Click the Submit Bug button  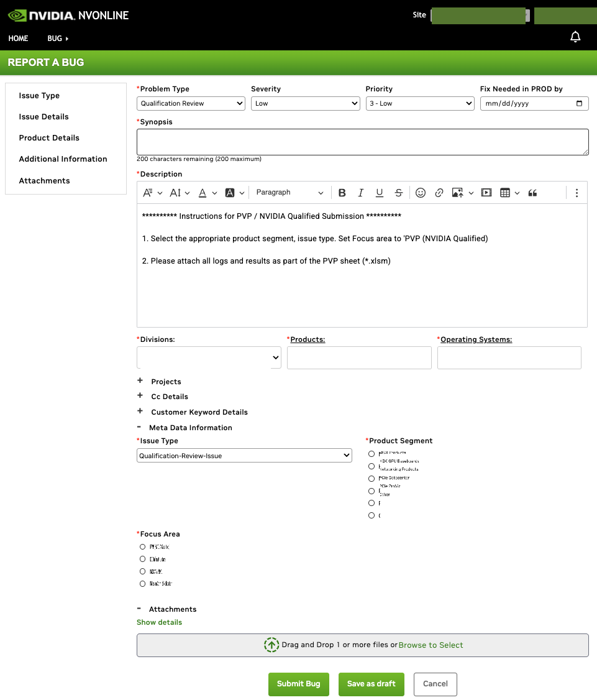pos(298,684)
